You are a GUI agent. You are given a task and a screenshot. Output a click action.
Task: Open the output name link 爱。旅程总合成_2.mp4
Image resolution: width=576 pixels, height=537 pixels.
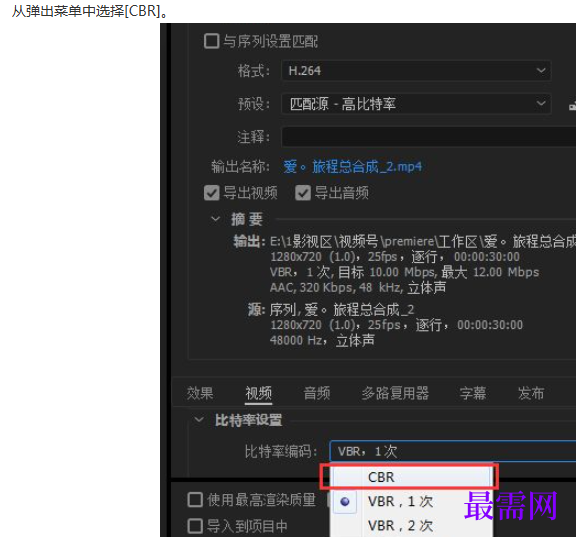point(352,167)
